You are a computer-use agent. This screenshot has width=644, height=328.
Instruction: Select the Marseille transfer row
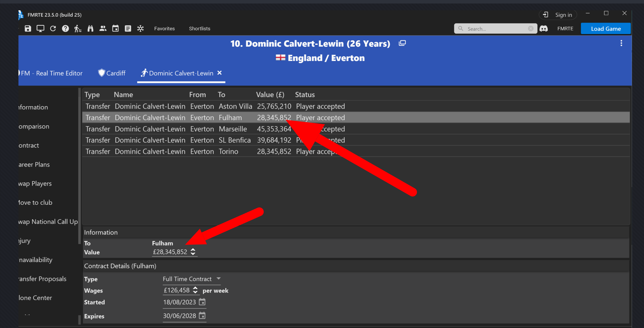[356, 129]
